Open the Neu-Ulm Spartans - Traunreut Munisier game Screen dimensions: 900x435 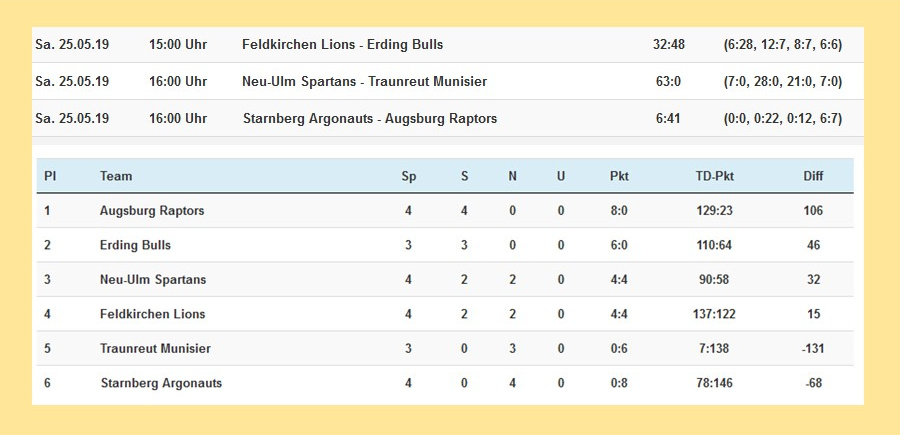[364, 82]
